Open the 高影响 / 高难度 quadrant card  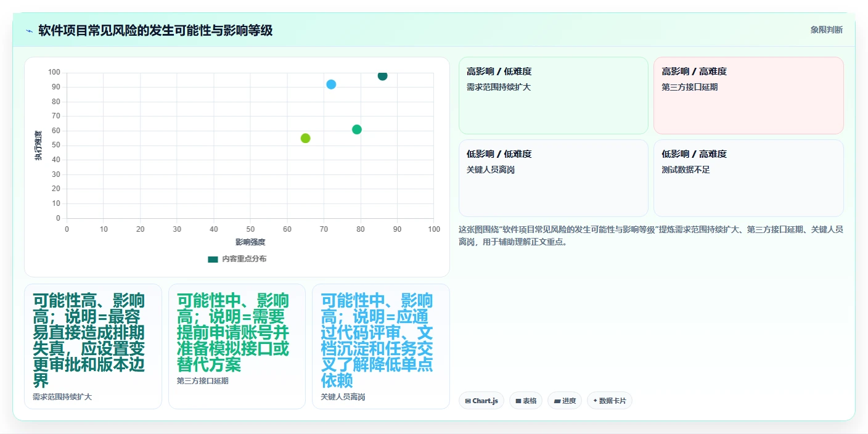748,96
